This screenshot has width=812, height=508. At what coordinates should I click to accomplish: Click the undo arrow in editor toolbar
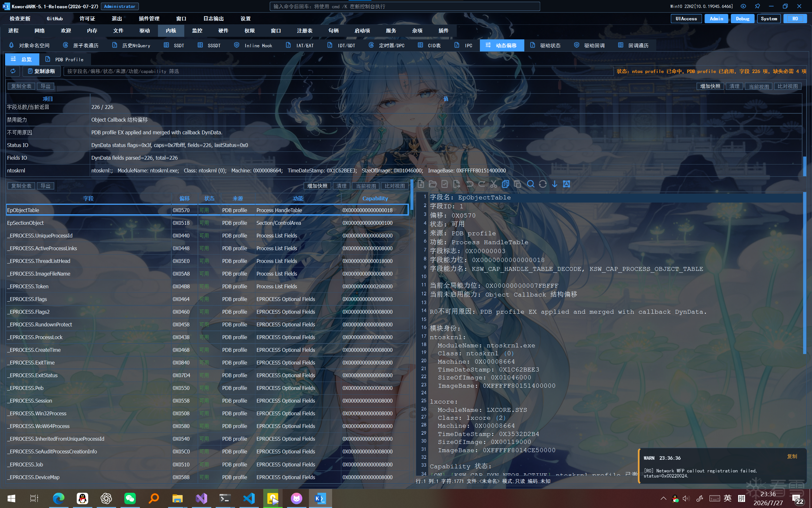click(470, 184)
